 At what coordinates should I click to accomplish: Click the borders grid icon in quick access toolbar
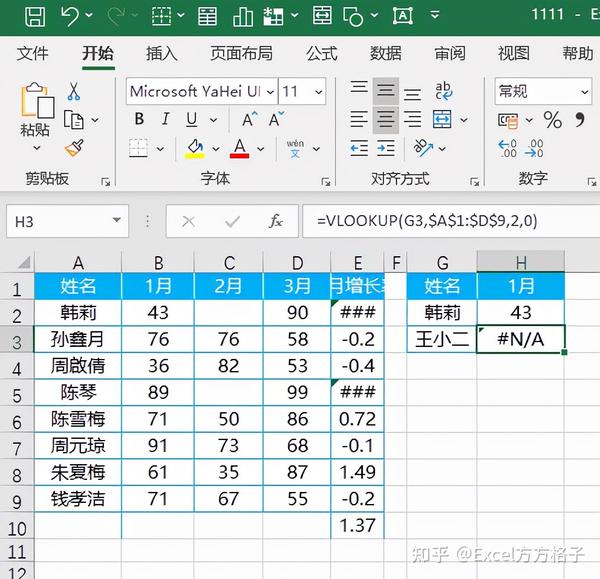(161, 16)
